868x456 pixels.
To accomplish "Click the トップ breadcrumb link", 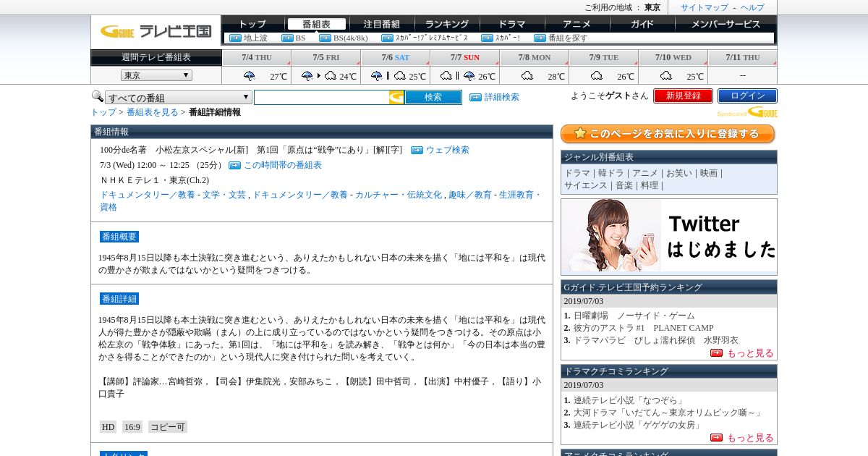I will pos(103,112).
